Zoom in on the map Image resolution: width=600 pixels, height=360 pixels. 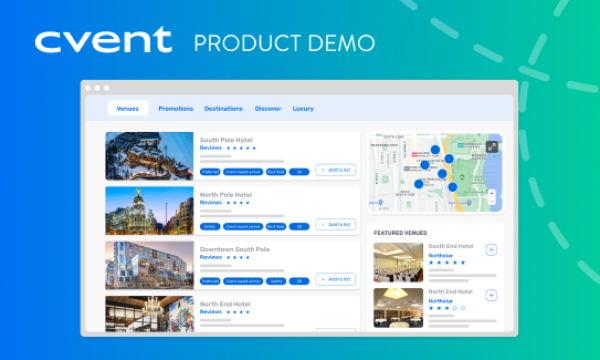(492, 193)
